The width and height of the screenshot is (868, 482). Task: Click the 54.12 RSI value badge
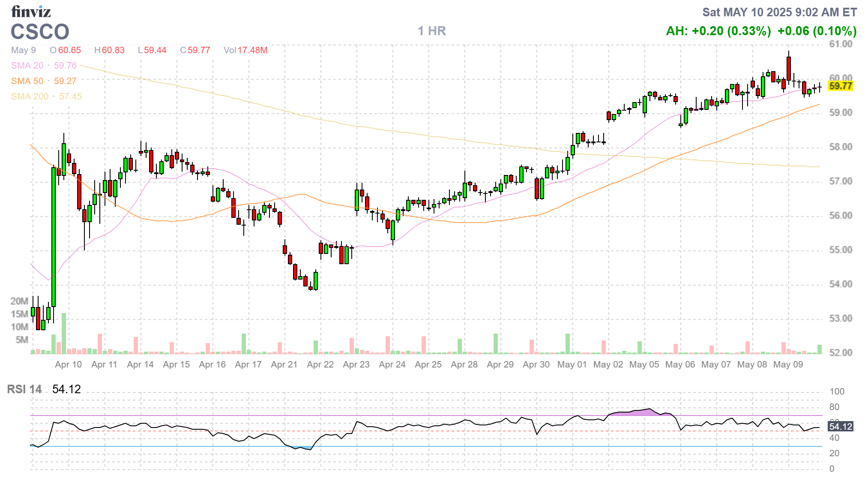(x=840, y=427)
